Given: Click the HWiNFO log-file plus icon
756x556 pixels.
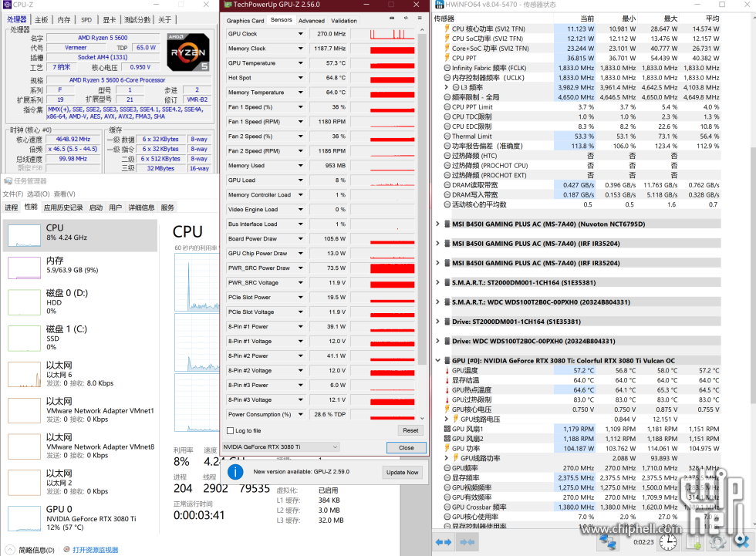Looking at the screenshot, I should [x=694, y=543].
